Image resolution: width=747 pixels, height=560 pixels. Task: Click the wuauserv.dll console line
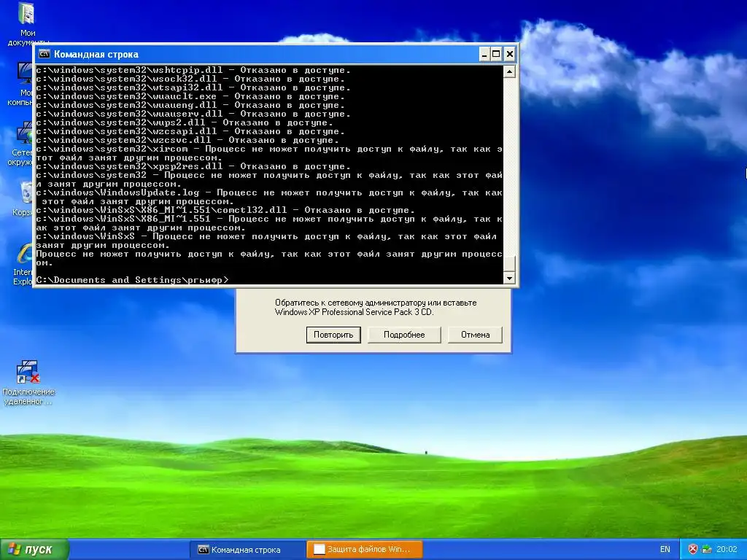pyautogui.click(x=193, y=114)
